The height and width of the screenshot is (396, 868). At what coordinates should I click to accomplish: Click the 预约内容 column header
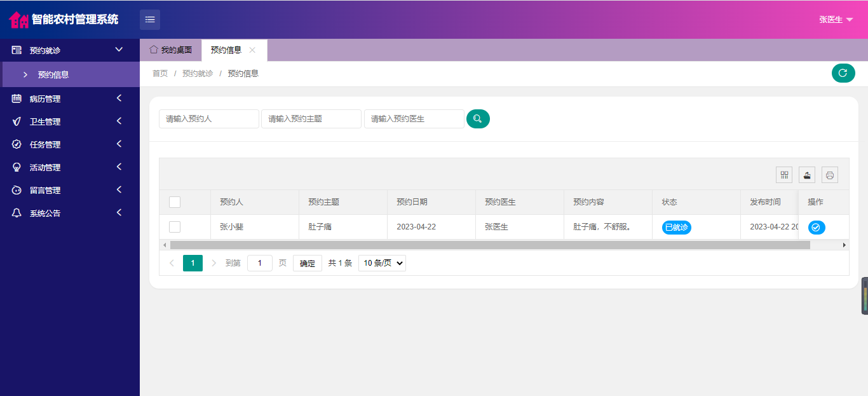608,202
